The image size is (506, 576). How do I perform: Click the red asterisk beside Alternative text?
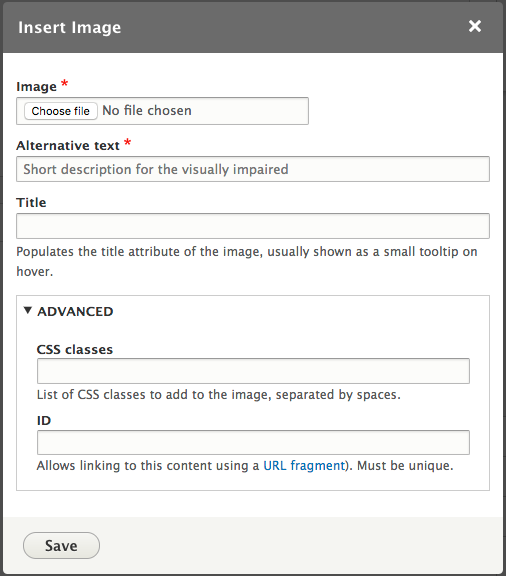coord(128,142)
